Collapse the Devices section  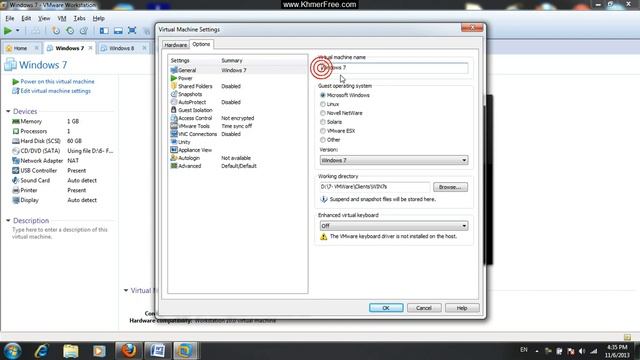coord(8,111)
